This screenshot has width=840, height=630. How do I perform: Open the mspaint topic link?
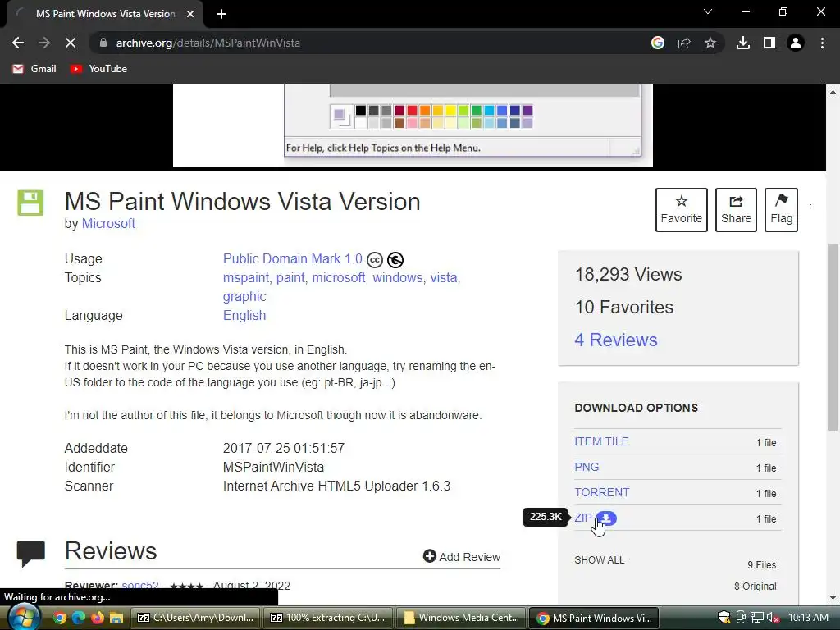coord(246,277)
